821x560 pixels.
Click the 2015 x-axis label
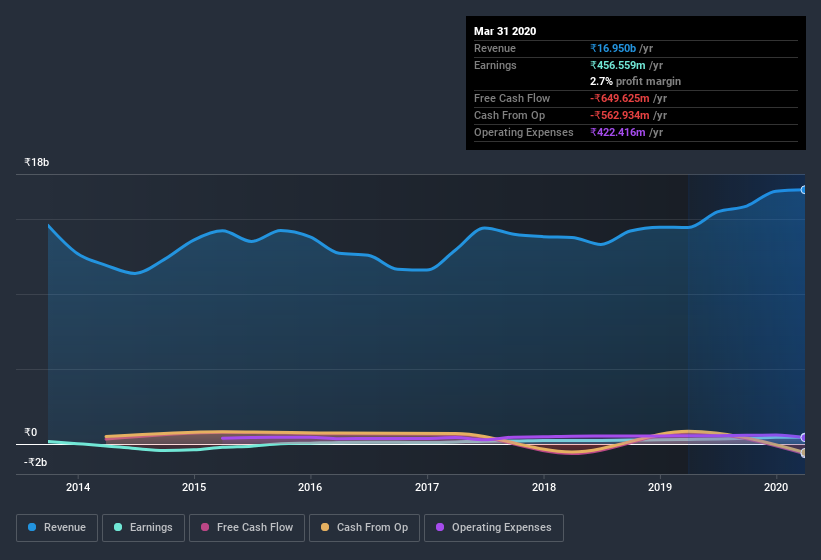pyautogui.click(x=194, y=487)
